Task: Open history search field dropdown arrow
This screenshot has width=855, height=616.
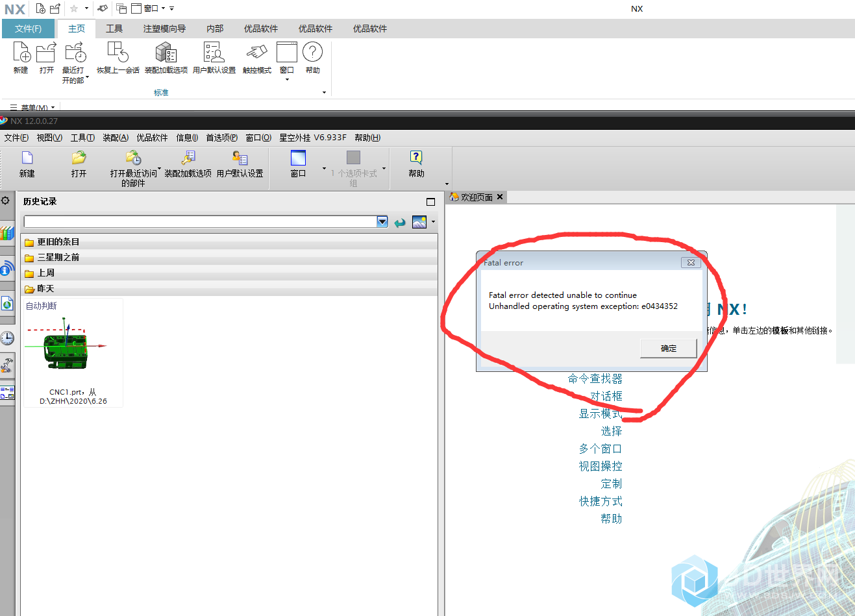Action: click(x=382, y=222)
